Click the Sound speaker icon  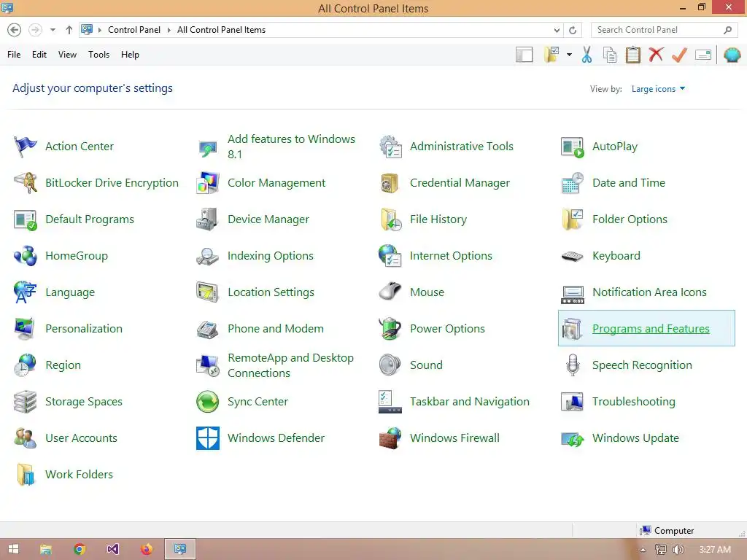(x=390, y=365)
